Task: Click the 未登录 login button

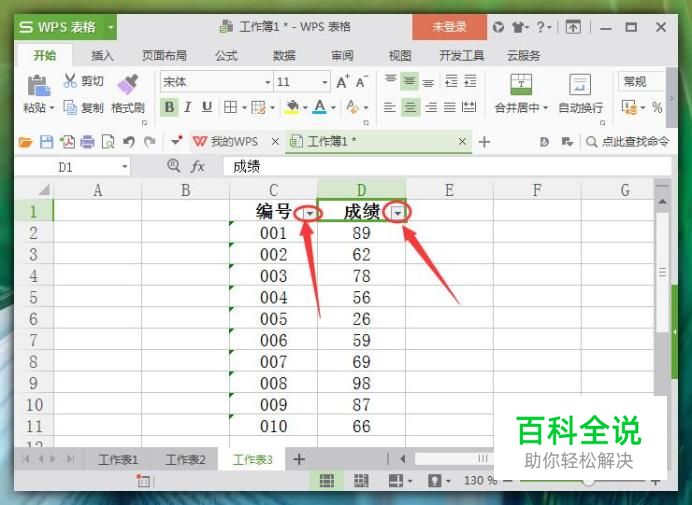Action: coord(449,27)
